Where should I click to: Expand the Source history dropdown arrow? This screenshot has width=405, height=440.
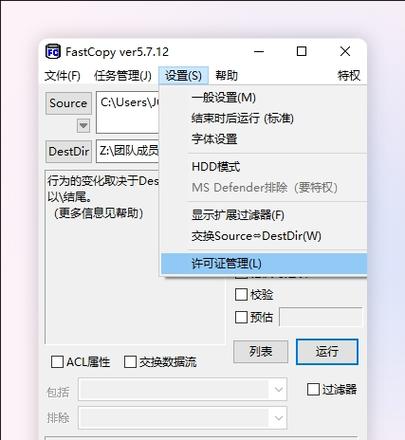click(x=83, y=126)
